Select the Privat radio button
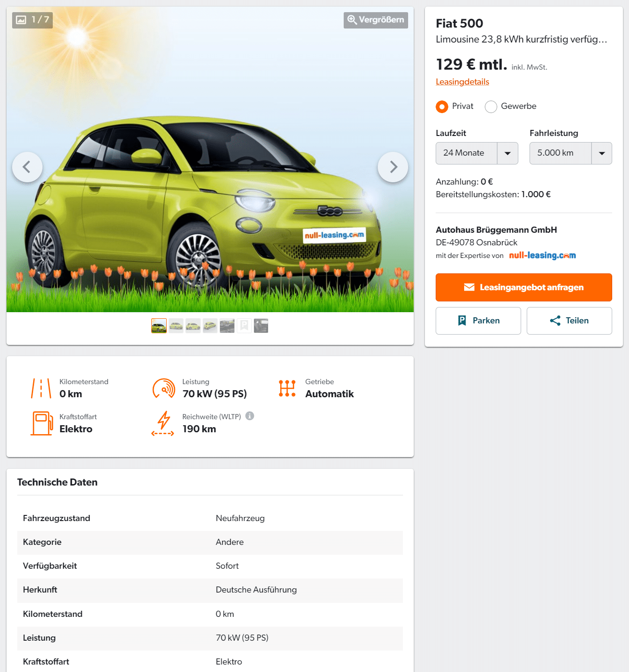The height and width of the screenshot is (672, 629). tap(442, 107)
